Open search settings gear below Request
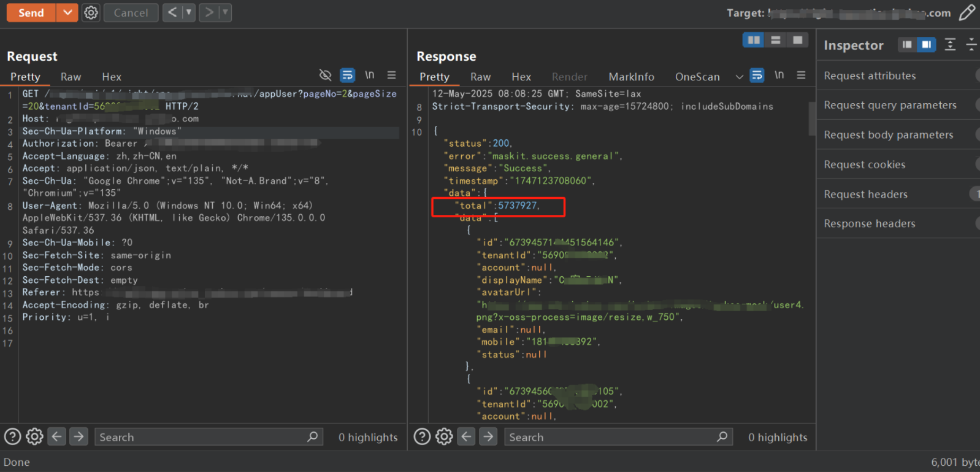980x472 pixels. coord(34,436)
